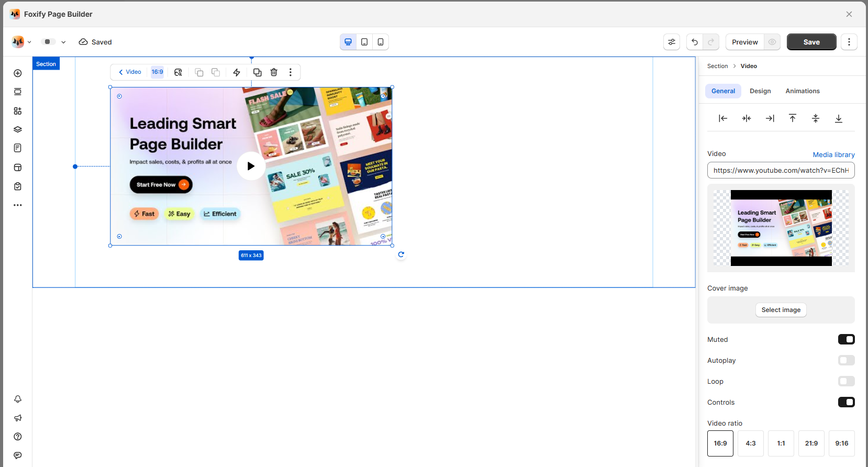The height and width of the screenshot is (467, 868).
Task: Click the replace media icon in video toolbar
Action: (x=178, y=72)
